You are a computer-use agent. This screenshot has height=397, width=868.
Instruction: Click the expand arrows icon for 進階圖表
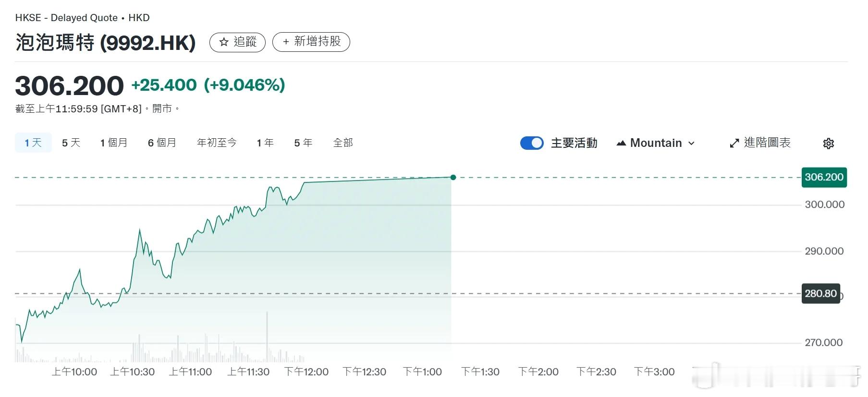(x=734, y=143)
